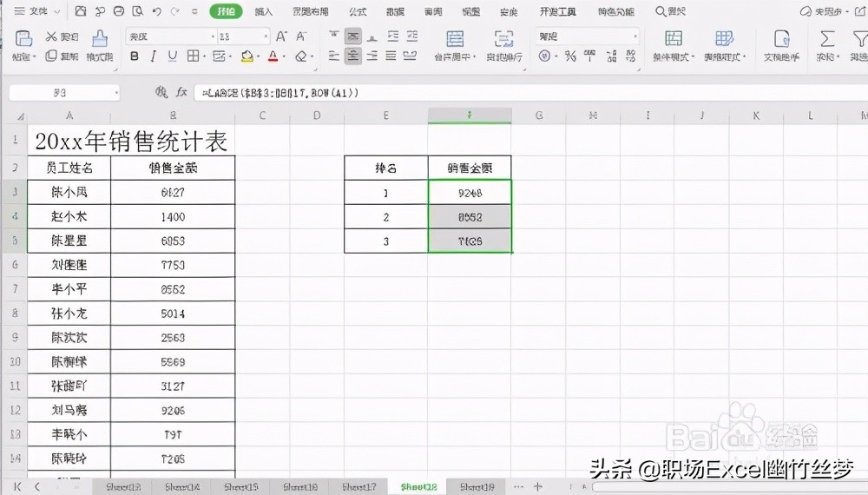Image resolution: width=868 pixels, height=495 pixels.
Task: Select column G header
Action: pyautogui.click(x=539, y=115)
